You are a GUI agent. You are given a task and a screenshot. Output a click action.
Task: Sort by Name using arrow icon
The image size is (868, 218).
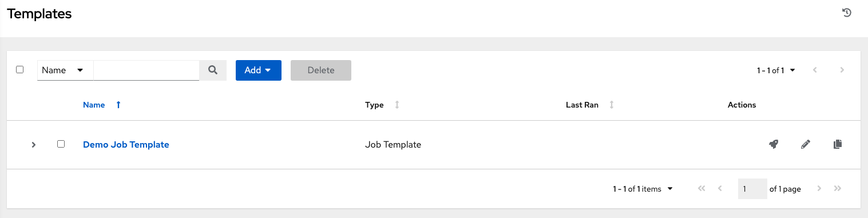(118, 105)
